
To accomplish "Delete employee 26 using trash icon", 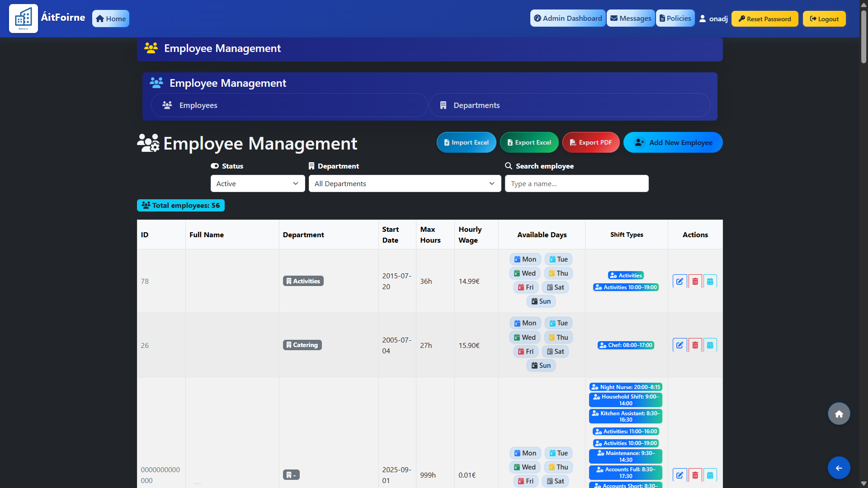I will 695,345.
